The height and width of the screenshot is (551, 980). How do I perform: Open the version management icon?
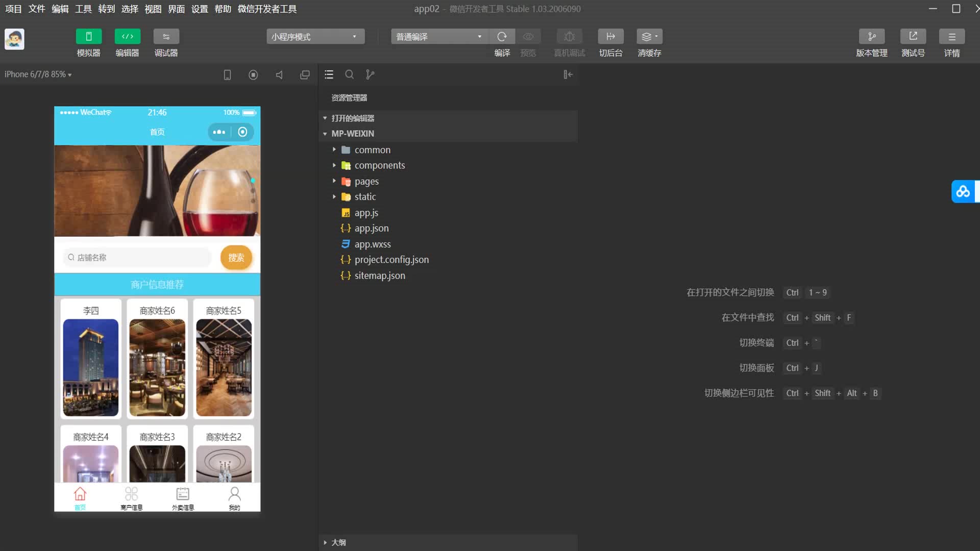click(x=871, y=37)
